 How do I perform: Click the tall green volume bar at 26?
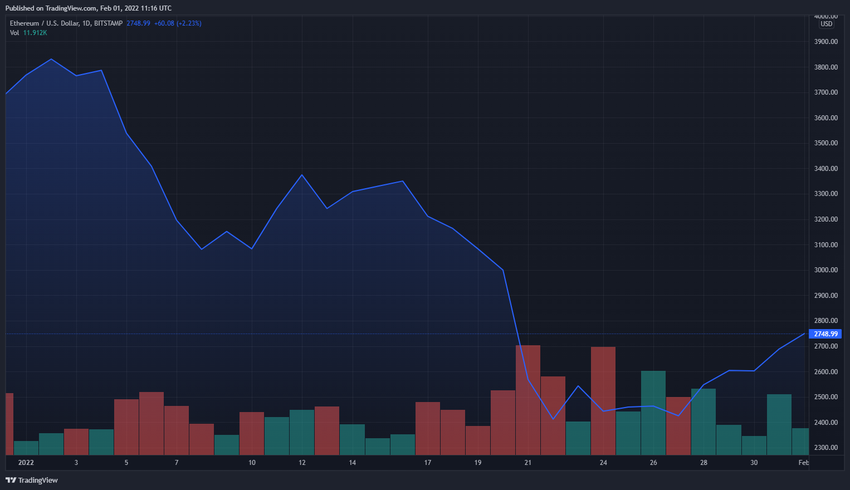pyautogui.click(x=653, y=411)
